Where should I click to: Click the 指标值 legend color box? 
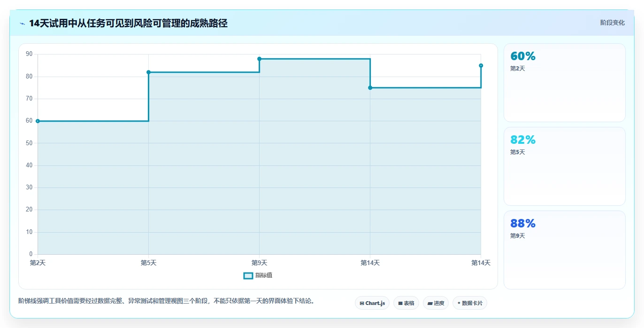click(x=248, y=275)
